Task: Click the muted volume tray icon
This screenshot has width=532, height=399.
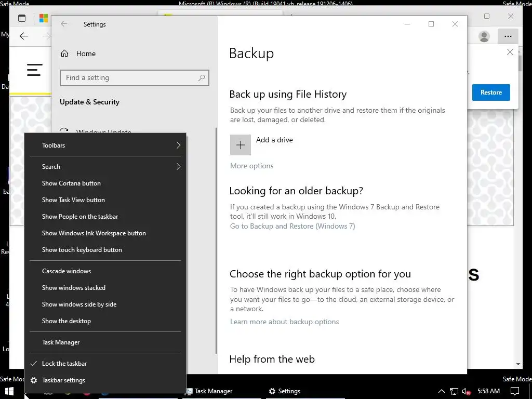Action: click(x=466, y=391)
